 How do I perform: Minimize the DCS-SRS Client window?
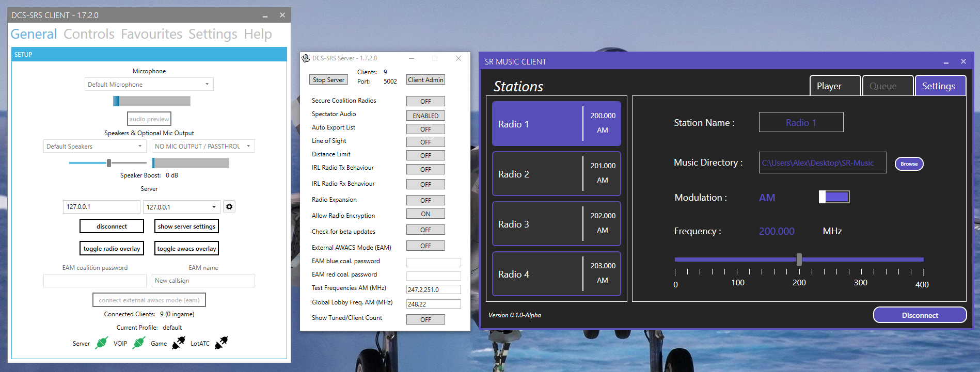coord(265,15)
